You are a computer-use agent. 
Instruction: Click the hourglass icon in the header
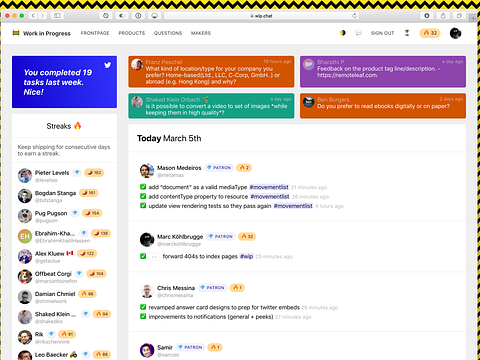407,33
